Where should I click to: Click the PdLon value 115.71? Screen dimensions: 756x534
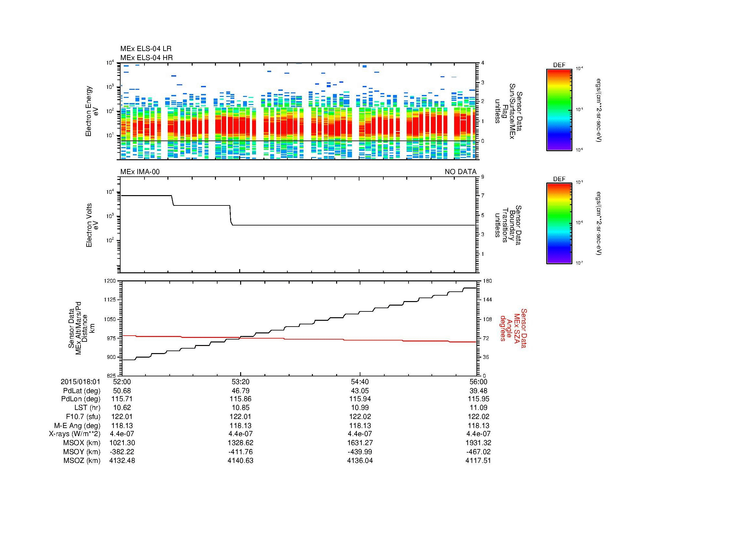[122, 399]
